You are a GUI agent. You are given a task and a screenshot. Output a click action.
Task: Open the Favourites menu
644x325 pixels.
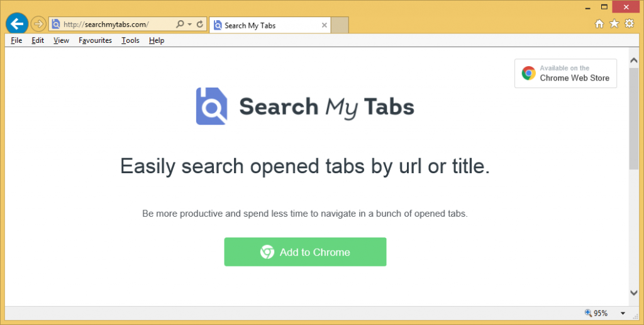(x=95, y=40)
